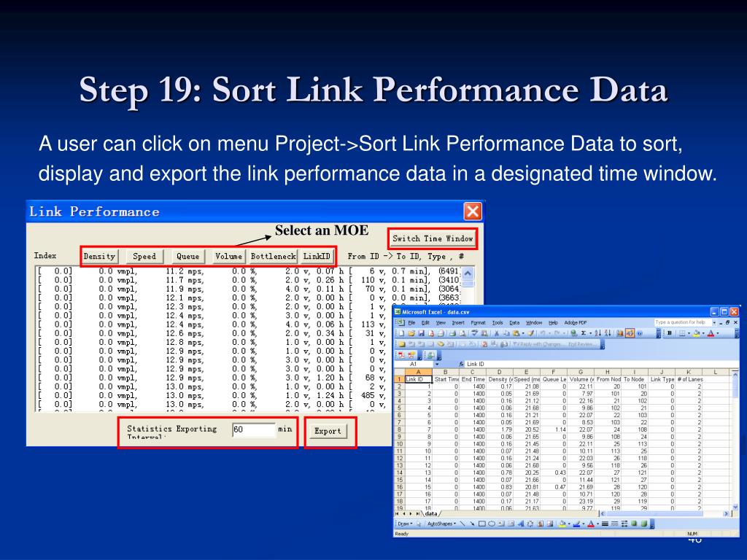This screenshot has width=747, height=560.
Task: Select the Line drawing tool
Action: (462, 524)
